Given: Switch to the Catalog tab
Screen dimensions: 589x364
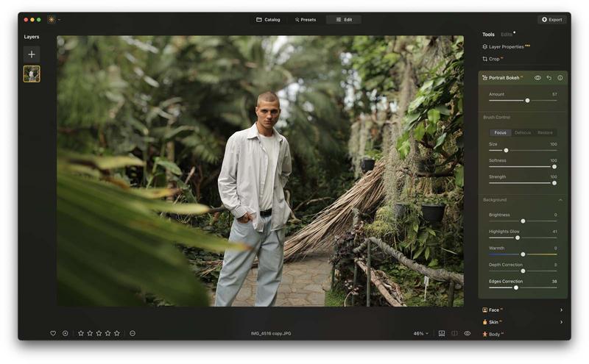Looking at the screenshot, I should point(268,20).
